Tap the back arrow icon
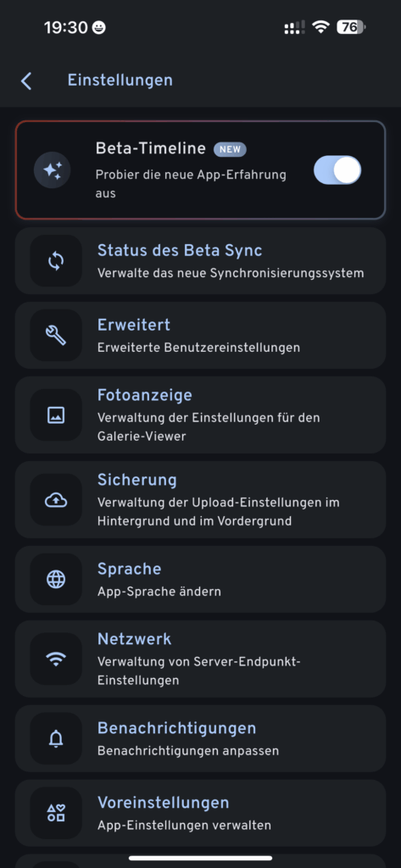Screen dimensions: 401x868 (26, 81)
